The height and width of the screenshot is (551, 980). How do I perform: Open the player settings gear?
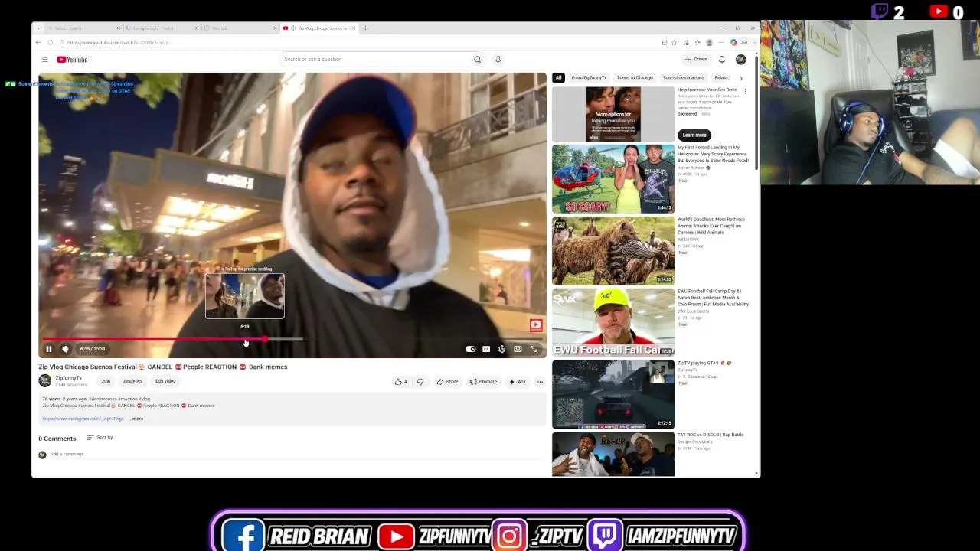501,349
